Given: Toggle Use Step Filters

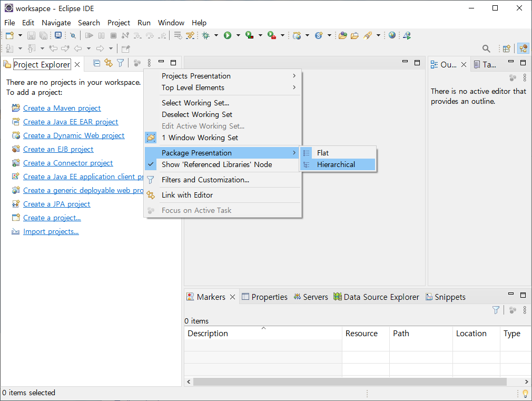Looking at the screenshot, I should tap(190, 35).
